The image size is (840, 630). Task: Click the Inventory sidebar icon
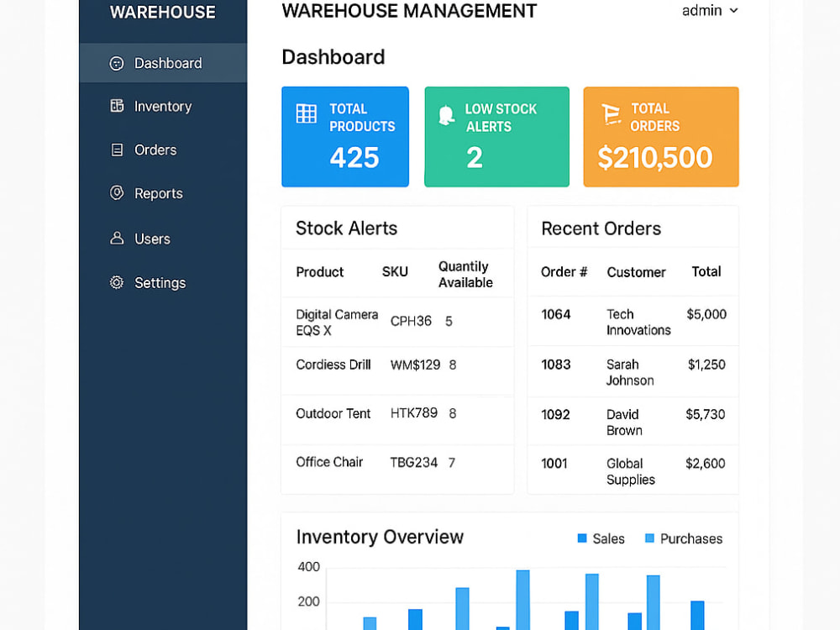(117, 106)
